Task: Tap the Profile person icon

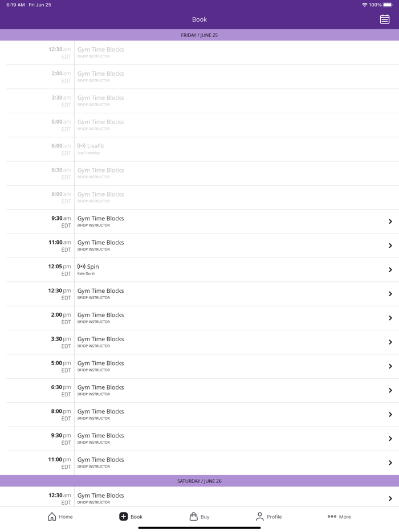Action: 259,517
